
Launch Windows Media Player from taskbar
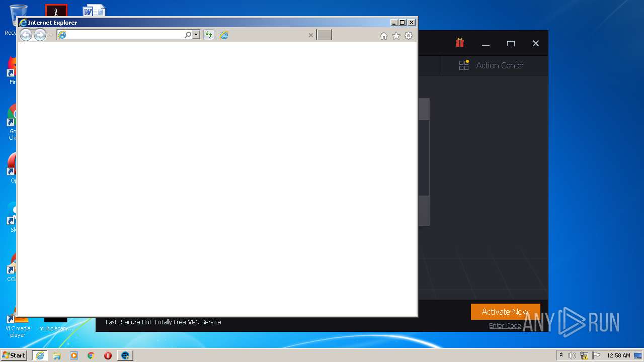pyautogui.click(x=74, y=355)
